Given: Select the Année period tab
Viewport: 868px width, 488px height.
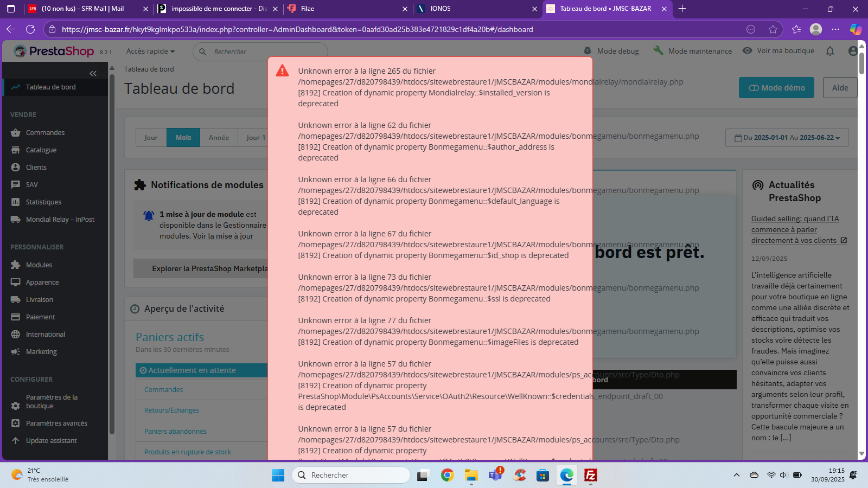Looking at the screenshot, I should [219, 138].
